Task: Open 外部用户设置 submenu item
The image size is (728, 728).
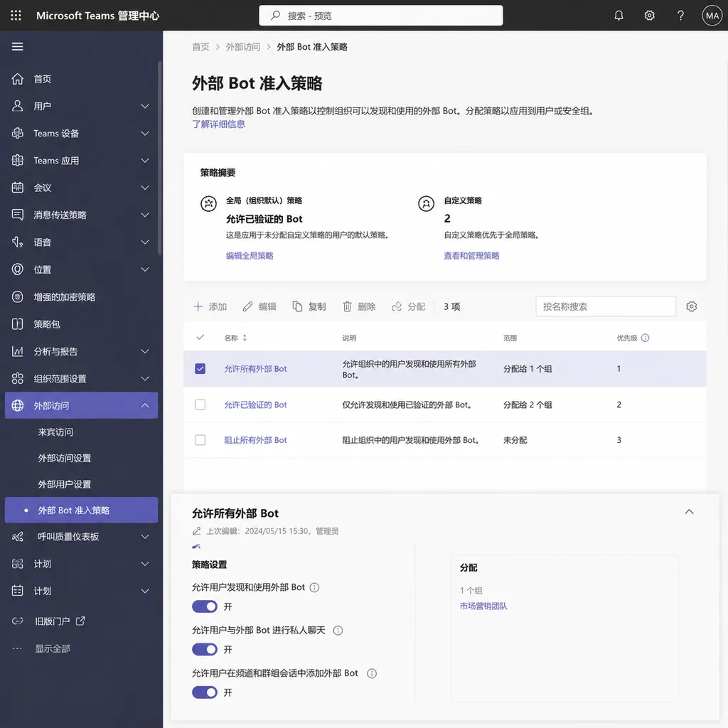Action: click(64, 484)
